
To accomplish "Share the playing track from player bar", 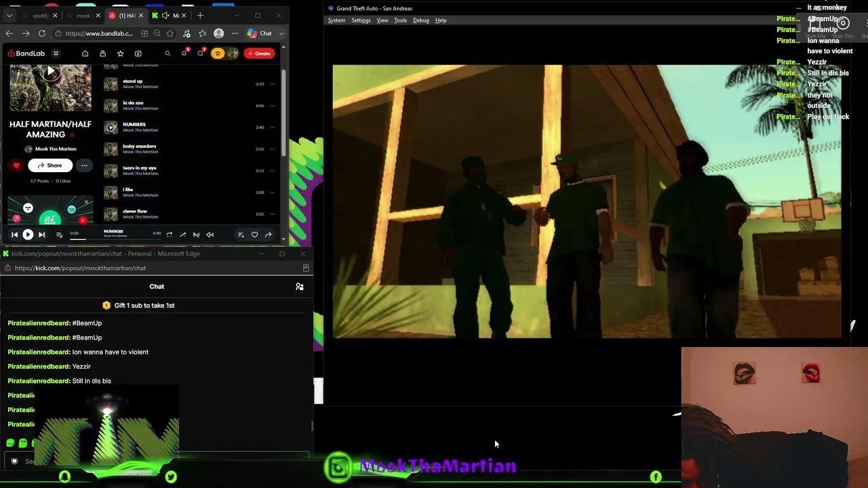I will point(269,235).
